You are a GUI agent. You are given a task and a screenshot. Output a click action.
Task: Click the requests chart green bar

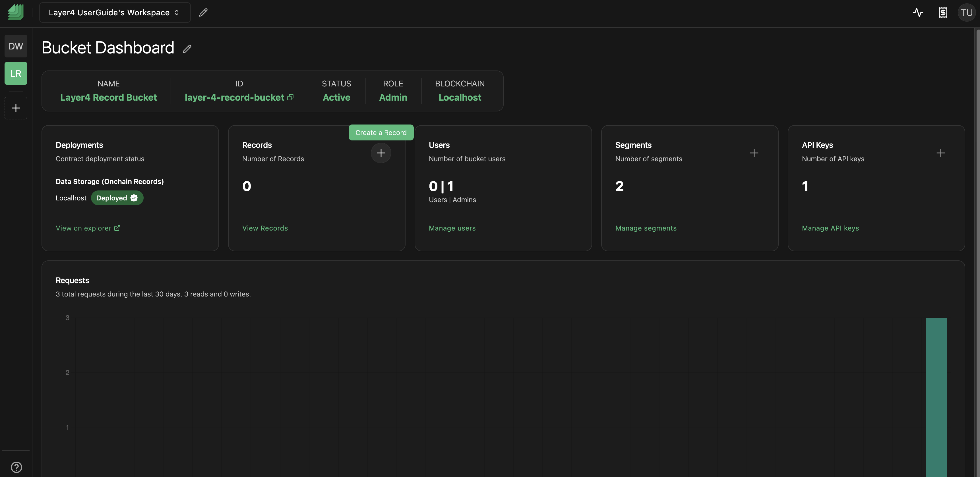[936, 397]
